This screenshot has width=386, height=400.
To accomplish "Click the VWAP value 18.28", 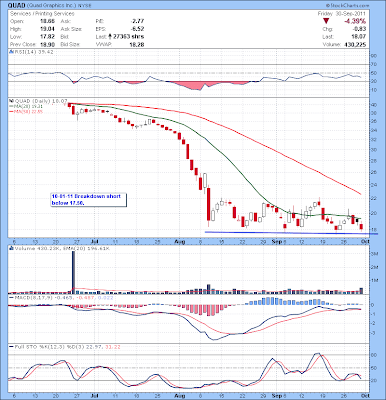I will pyautogui.click(x=137, y=44).
